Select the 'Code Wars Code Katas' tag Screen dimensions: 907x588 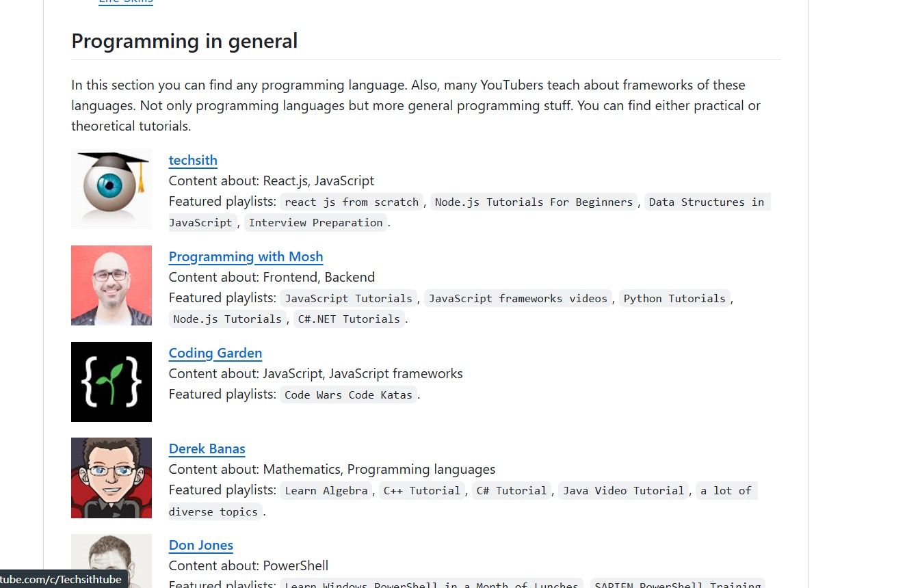click(x=348, y=395)
